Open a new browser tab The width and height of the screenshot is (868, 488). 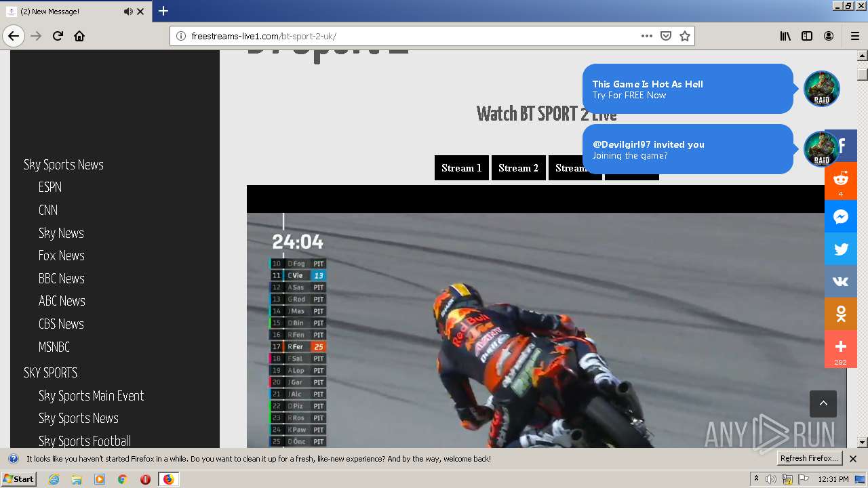(x=163, y=11)
